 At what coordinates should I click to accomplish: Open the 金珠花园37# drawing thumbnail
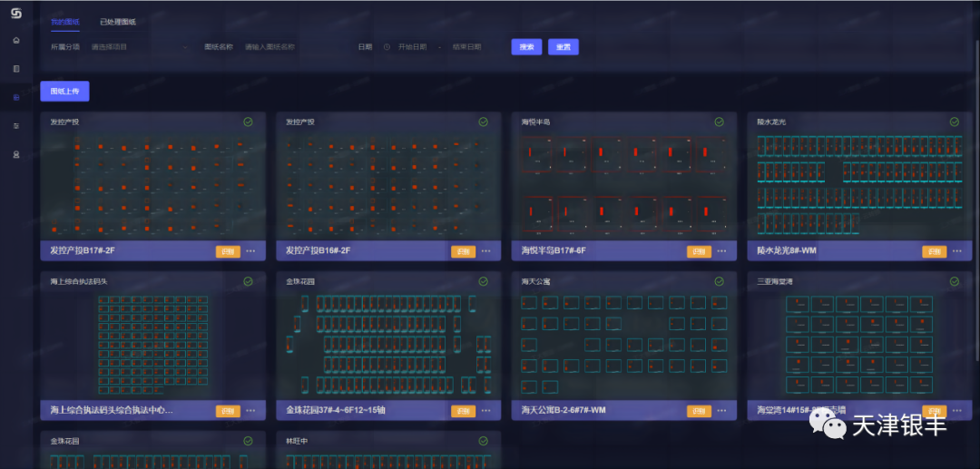tap(388, 346)
